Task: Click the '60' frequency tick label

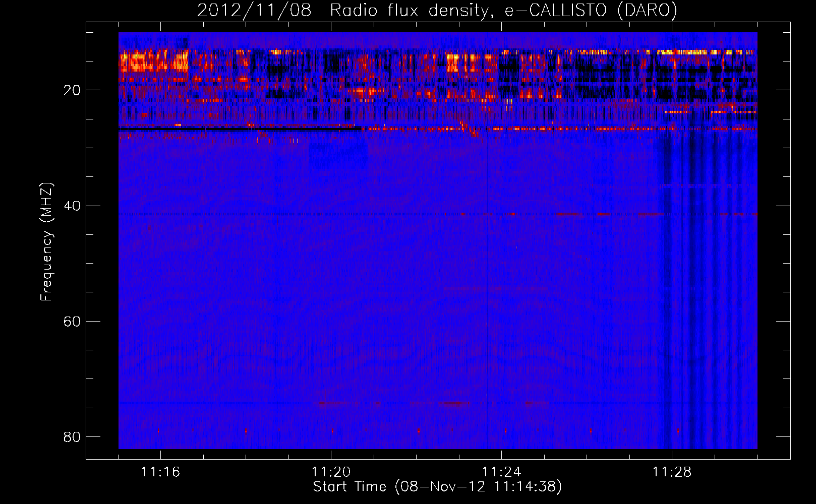Action: (x=72, y=321)
